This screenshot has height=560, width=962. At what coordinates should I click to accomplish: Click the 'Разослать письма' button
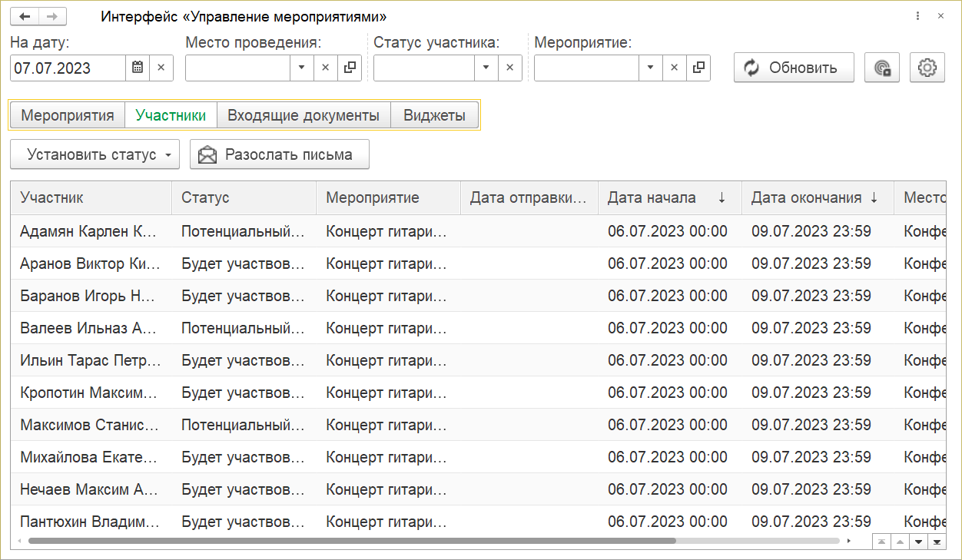pos(280,154)
